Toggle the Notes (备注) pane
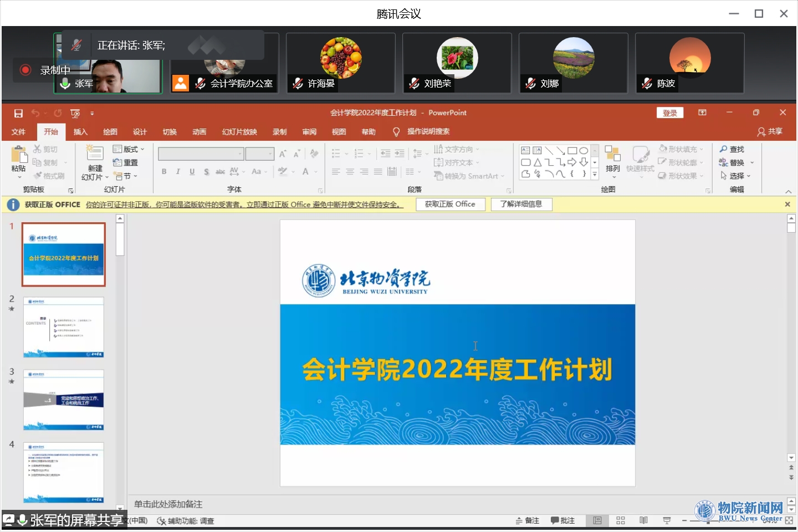 [528, 520]
